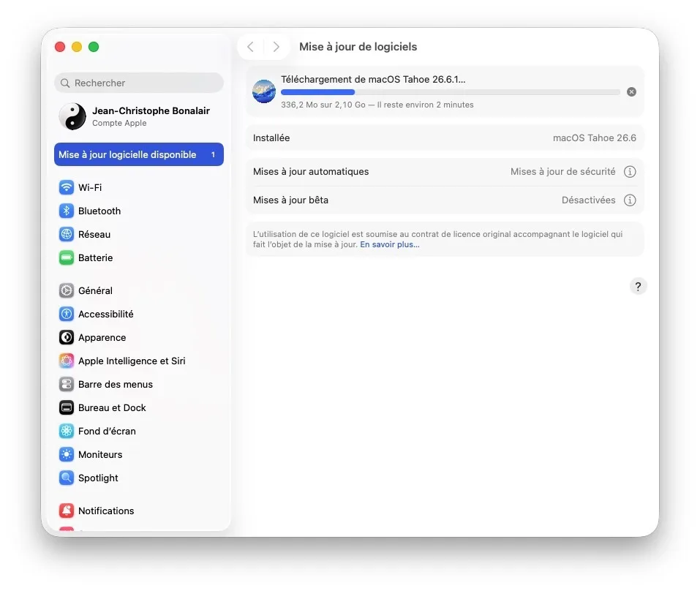
Task: Open Apple Intelligence et Siri label
Action: (132, 361)
